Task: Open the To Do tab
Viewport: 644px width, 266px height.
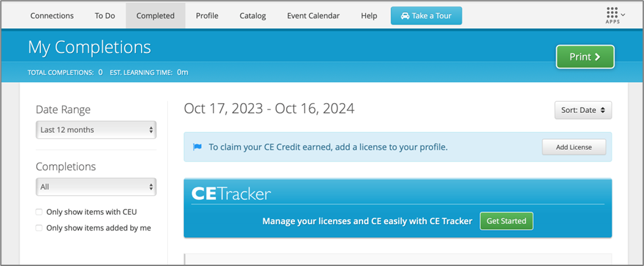Action: [x=105, y=16]
